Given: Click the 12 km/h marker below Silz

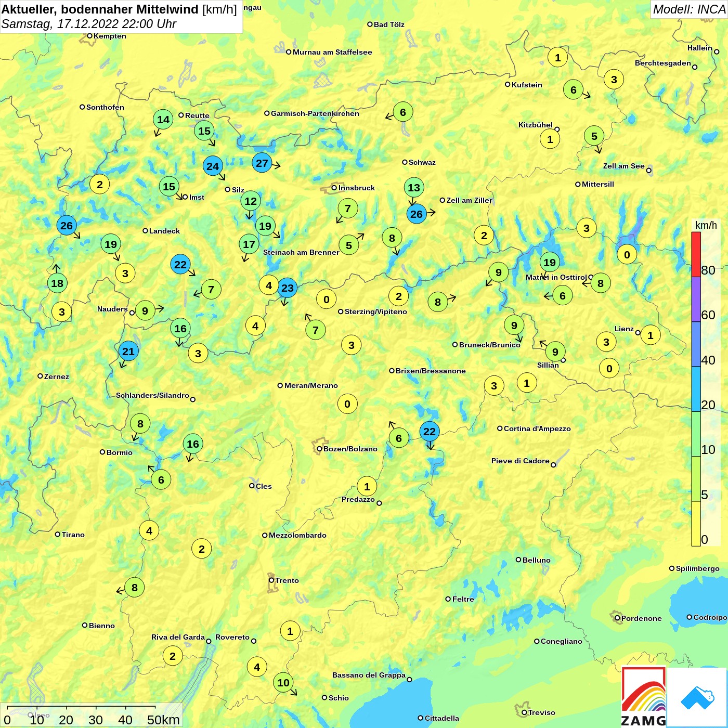Looking at the screenshot, I should 251,201.
